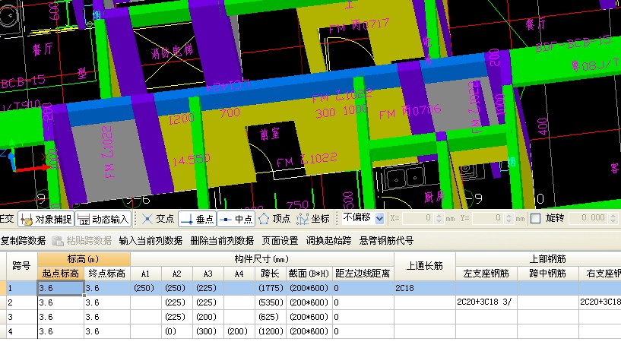
Task: Select span row number 4
Action: coord(21,331)
